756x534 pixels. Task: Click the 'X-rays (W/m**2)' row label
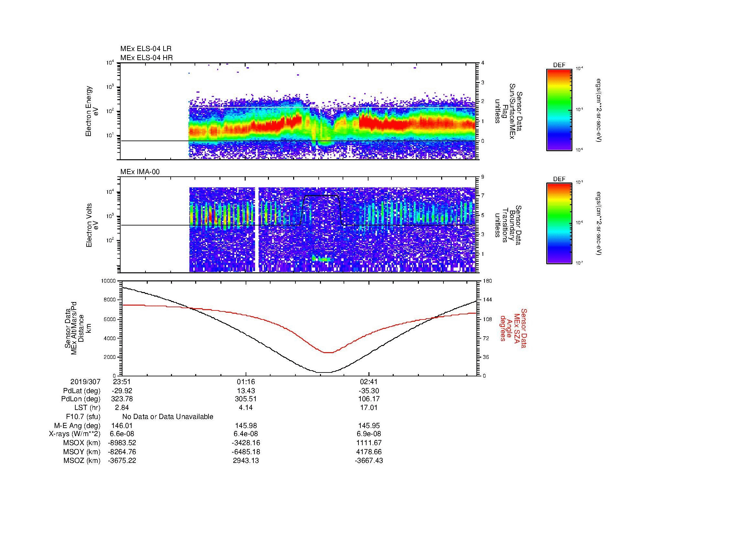coord(75,434)
